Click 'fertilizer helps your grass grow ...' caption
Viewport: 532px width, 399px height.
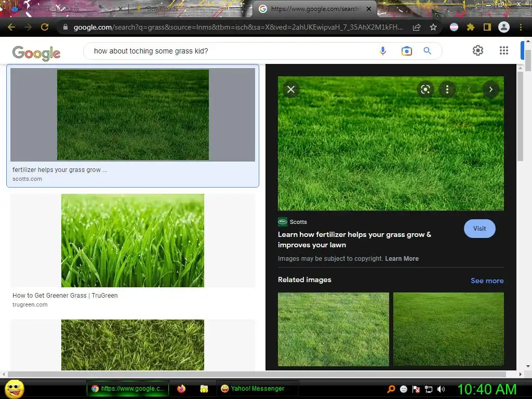click(60, 170)
